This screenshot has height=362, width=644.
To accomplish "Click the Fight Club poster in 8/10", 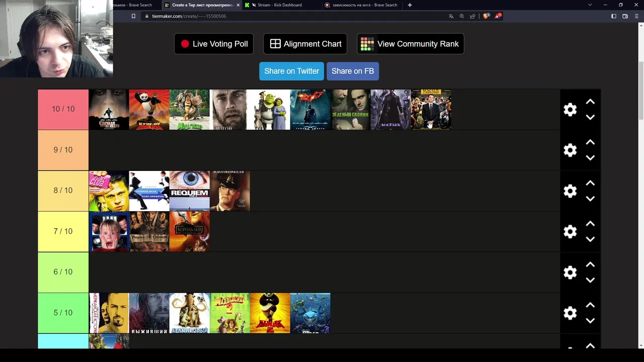I will (x=109, y=191).
